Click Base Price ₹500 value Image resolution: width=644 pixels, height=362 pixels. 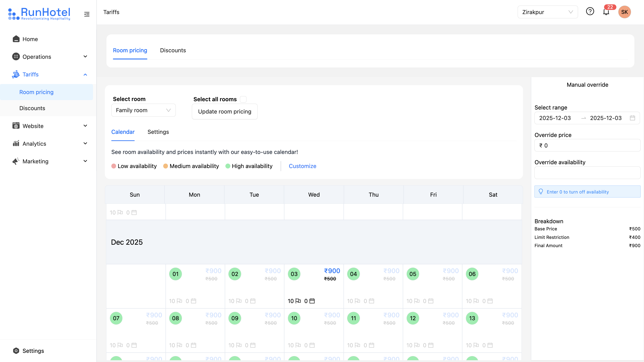click(x=635, y=229)
